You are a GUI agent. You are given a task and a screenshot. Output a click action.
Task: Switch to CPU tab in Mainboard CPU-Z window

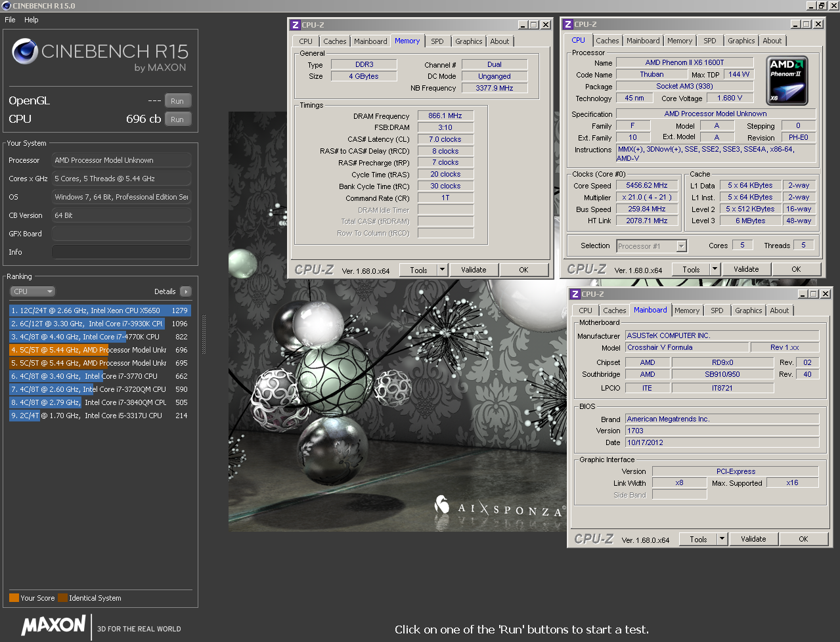pos(586,310)
